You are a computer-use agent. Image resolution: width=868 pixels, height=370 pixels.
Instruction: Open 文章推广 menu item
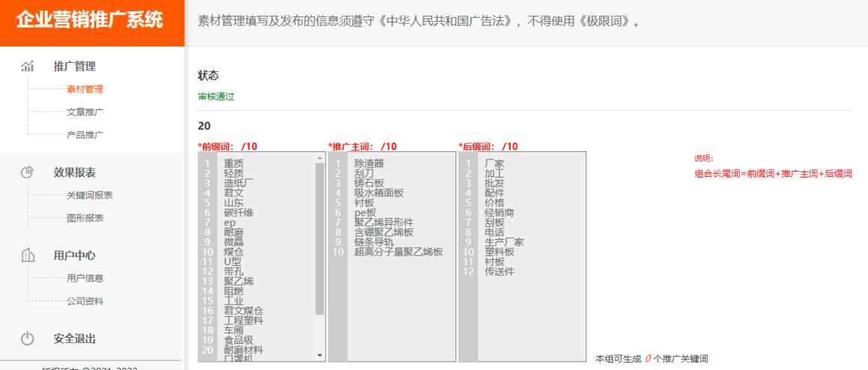(x=85, y=112)
